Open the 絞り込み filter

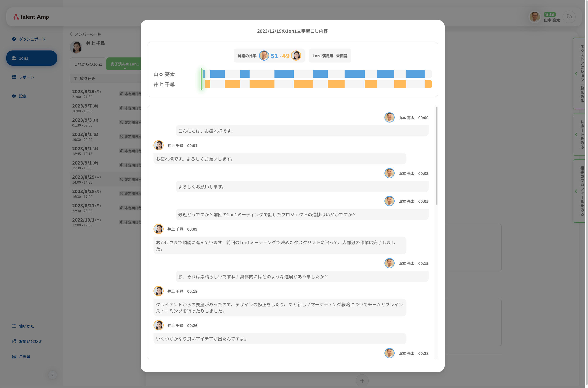coord(85,78)
